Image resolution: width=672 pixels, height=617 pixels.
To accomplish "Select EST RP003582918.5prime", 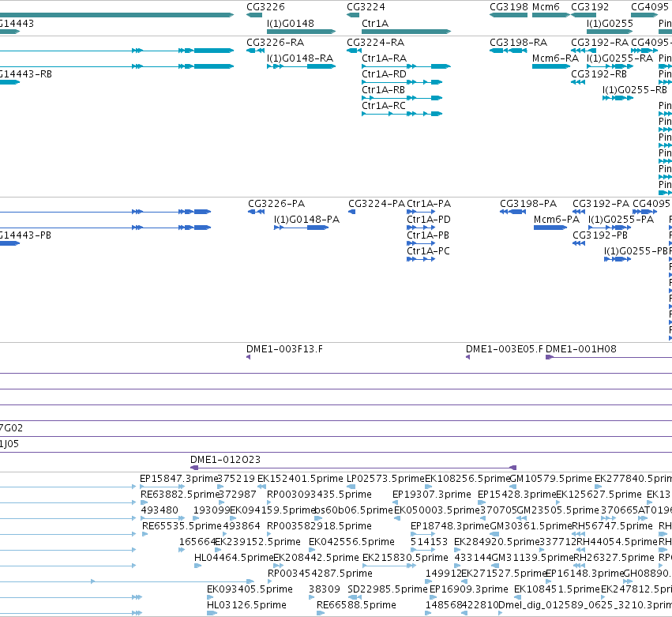I will 319,526.
